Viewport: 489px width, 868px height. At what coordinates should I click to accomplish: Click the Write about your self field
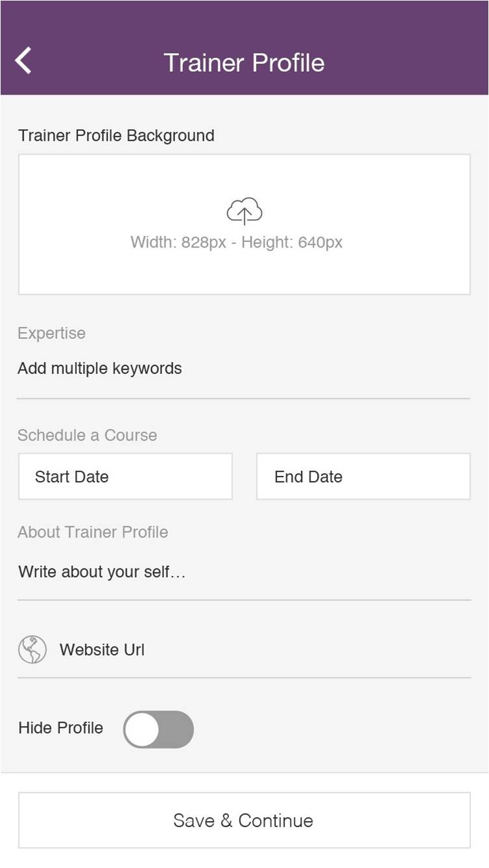tap(243, 572)
